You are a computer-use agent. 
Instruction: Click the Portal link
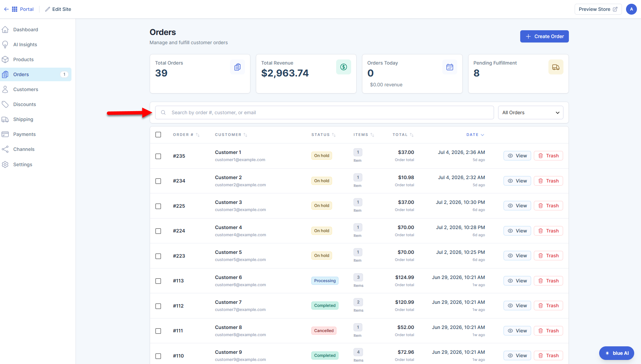coord(23,9)
